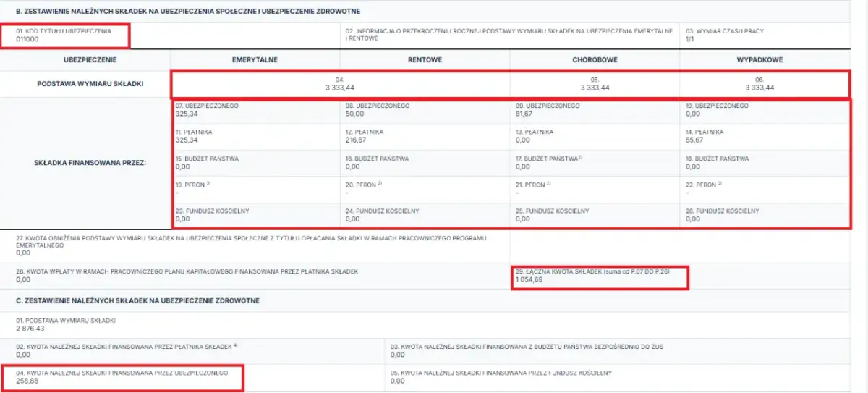Click section B header about social insurance contributions

188,12
